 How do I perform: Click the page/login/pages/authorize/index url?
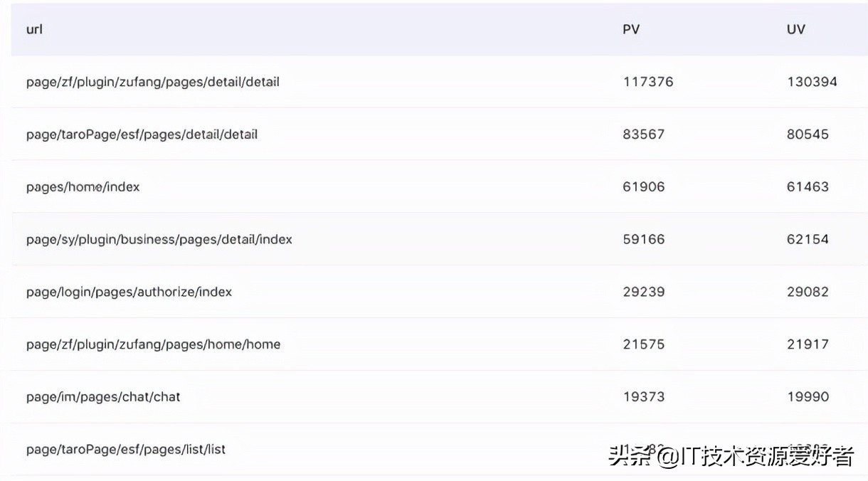tap(129, 292)
